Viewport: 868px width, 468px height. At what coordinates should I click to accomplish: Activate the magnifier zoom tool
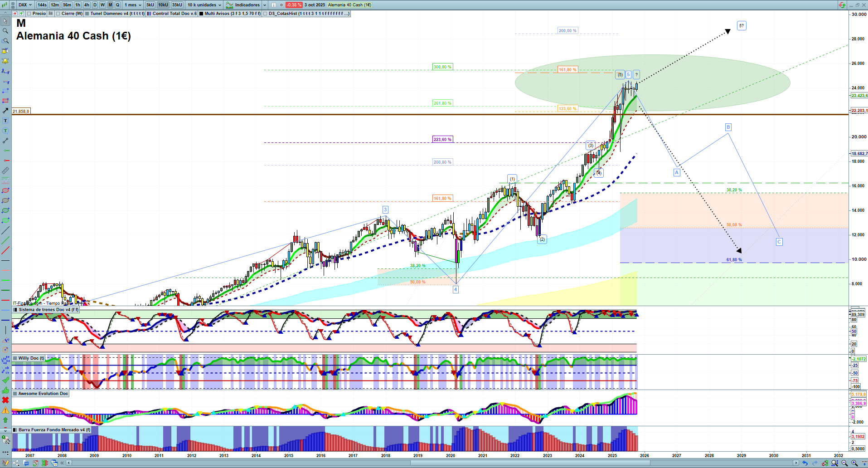(5, 31)
